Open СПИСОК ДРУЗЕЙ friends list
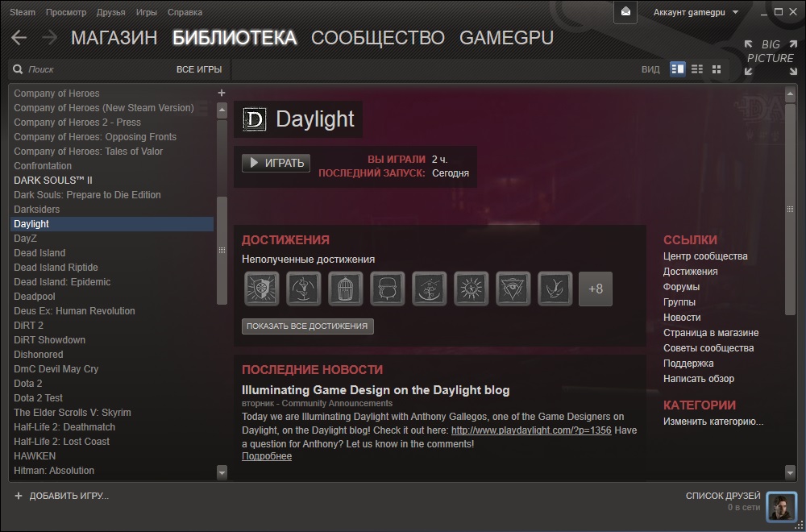The width and height of the screenshot is (806, 532). pyautogui.click(x=723, y=496)
